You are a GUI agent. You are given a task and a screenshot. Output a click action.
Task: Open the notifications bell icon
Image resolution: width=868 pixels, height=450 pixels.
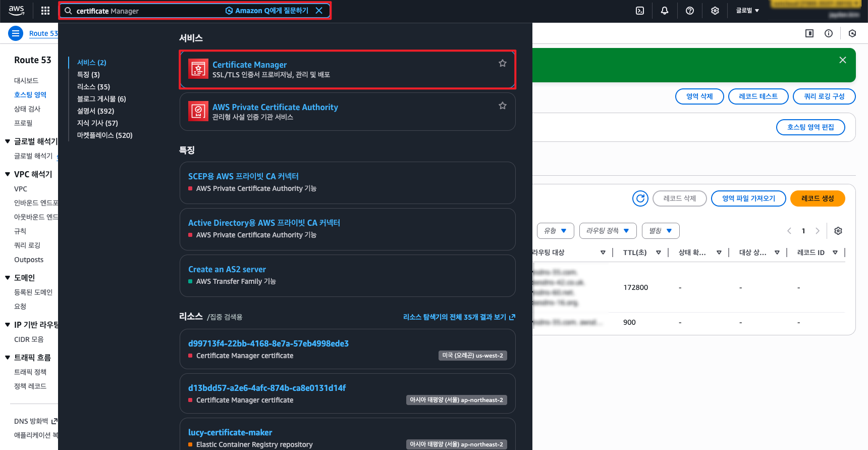(x=665, y=11)
